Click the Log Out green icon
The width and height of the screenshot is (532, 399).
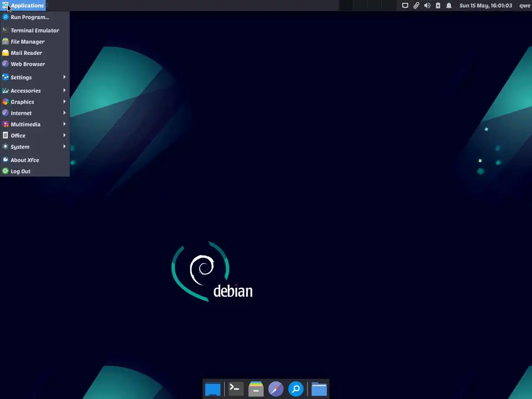click(x=5, y=171)
